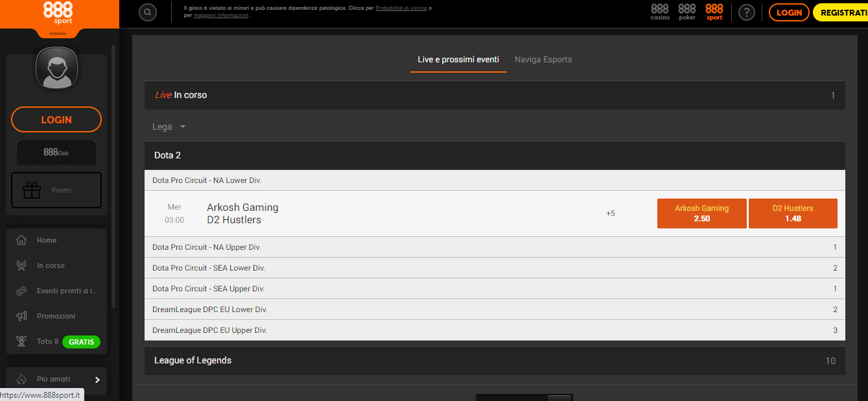Open the Probabilità di vincita link
Viewport: 868px width, 401px height.
click(401, 8)
